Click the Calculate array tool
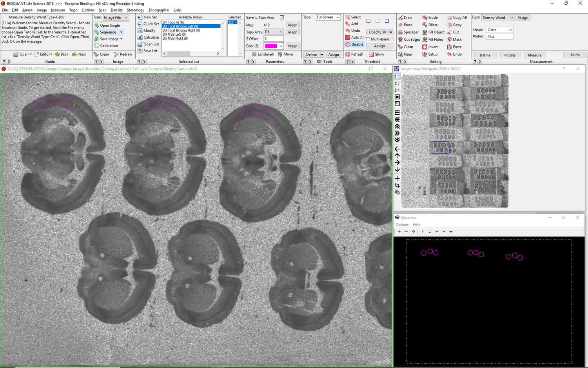Image resolution: width=588 pixels, height=368 pixels. tap(148, 38)
